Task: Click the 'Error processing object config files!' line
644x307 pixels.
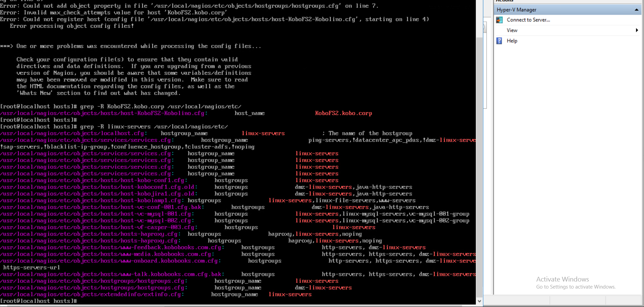Action: pos(72,26)
